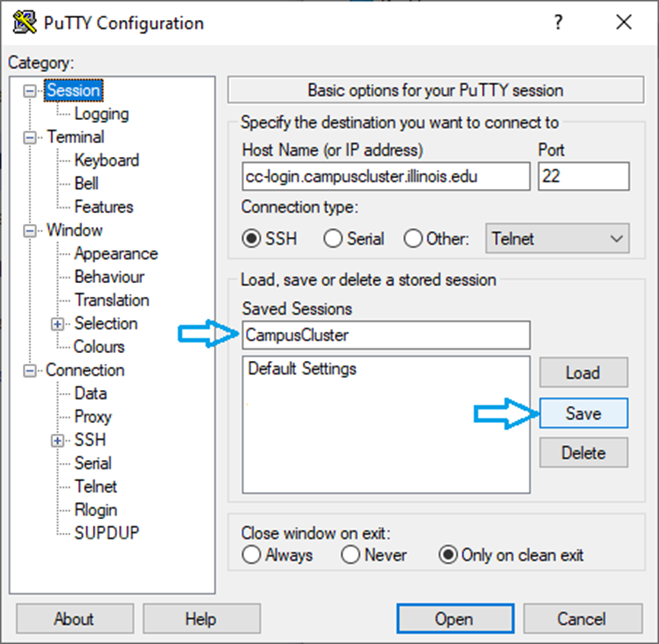Screen dimensions: 659x644
Task: Click the Host Name input field
Action: pos(385,177)
